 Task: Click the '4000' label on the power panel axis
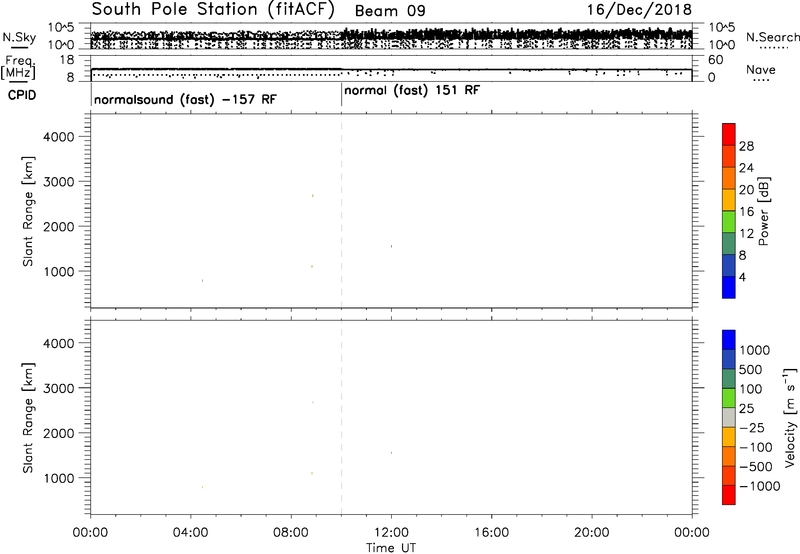coord(59,137)
